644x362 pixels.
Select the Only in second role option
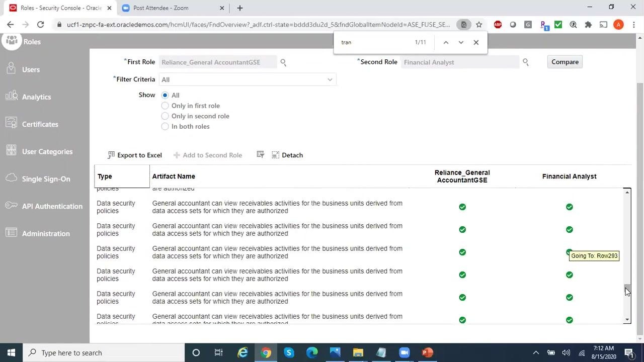click(x=165, y=116)
